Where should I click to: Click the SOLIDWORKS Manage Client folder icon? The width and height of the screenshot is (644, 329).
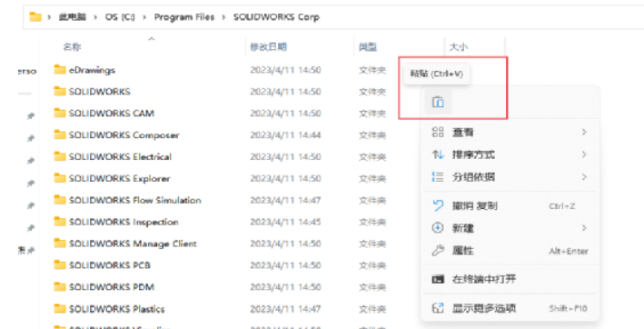pos(60,244)
